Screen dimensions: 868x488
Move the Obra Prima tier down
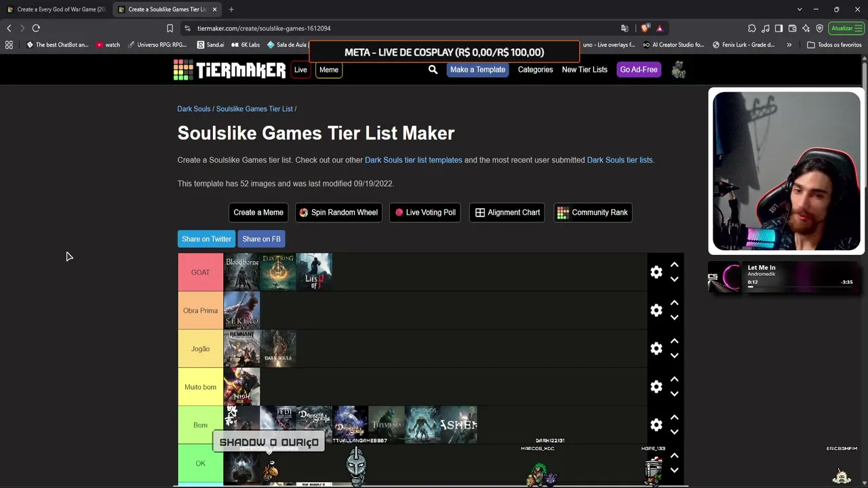click(x=674, y=317)
